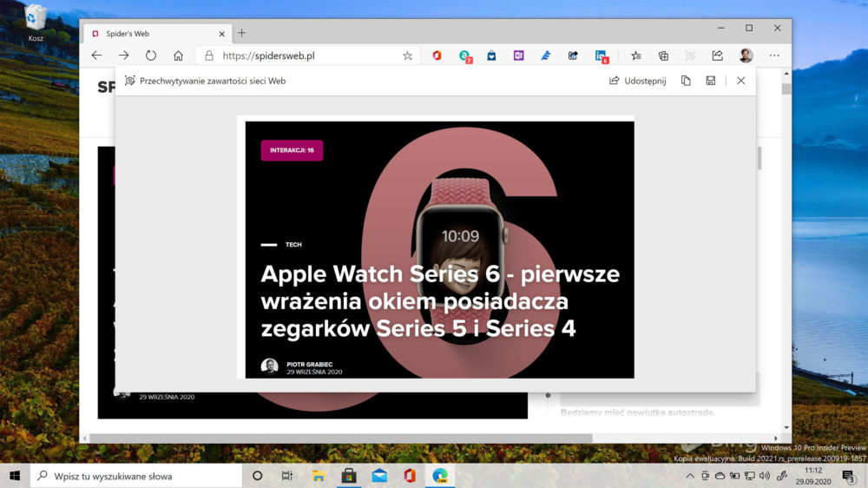Click the Apple Watch Series 6 headline

[x=440, y=300]
